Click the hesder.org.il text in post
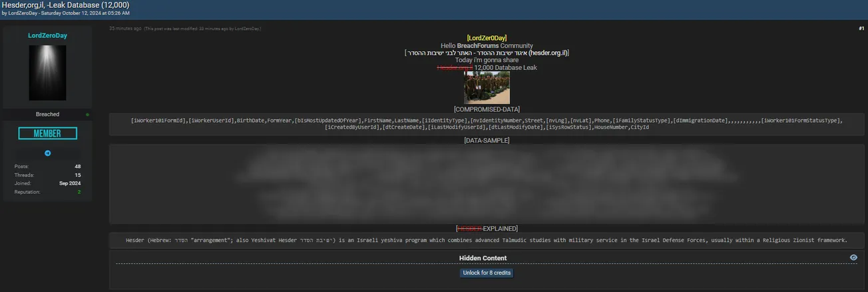 548,53
